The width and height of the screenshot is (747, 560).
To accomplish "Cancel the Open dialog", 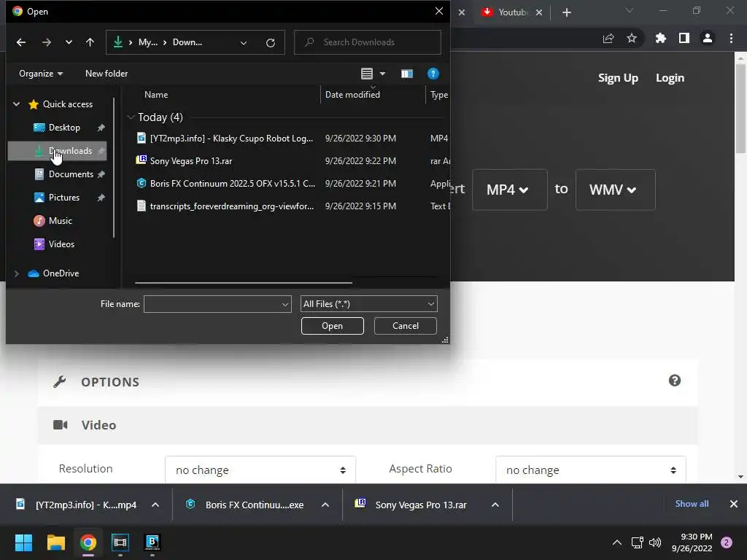I will (405, 326).
